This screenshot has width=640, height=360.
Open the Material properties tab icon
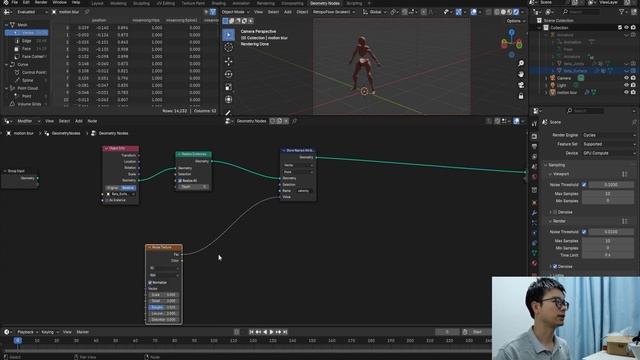pyautogui.click(x=534, y=263)
